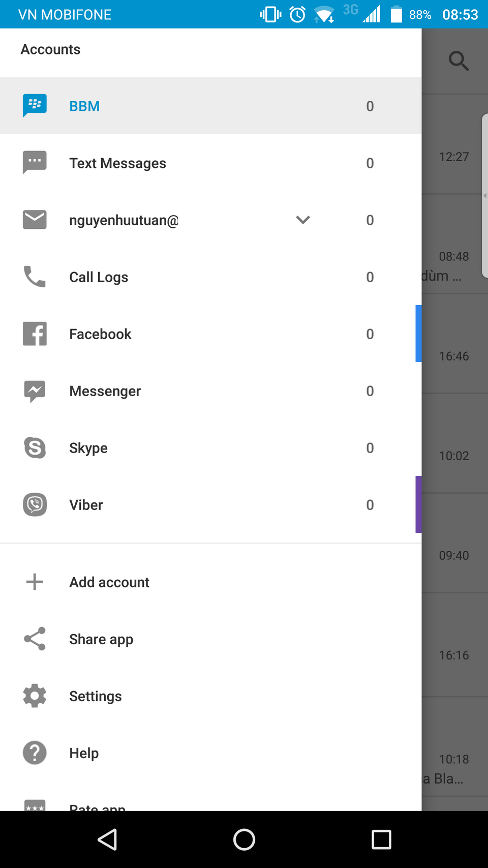Tap the Facebook logo icon
Image resolution: width=488 pixels, height=868 pixels.
(35, 334)
